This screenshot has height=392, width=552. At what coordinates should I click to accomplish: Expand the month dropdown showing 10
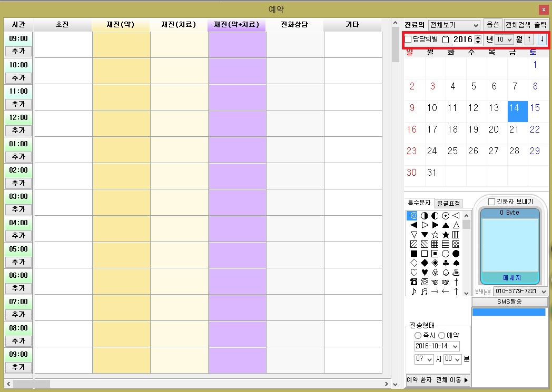(504, 39)
